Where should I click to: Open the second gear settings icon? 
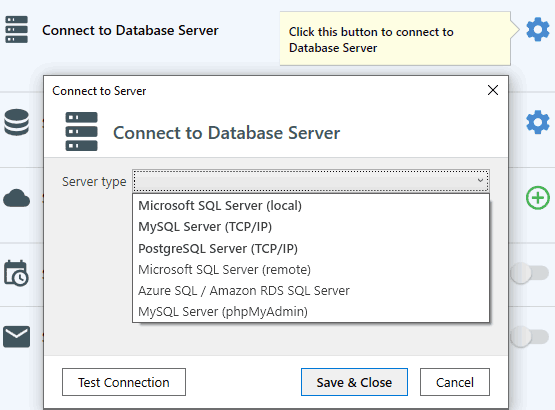click(x=538, y=122)
